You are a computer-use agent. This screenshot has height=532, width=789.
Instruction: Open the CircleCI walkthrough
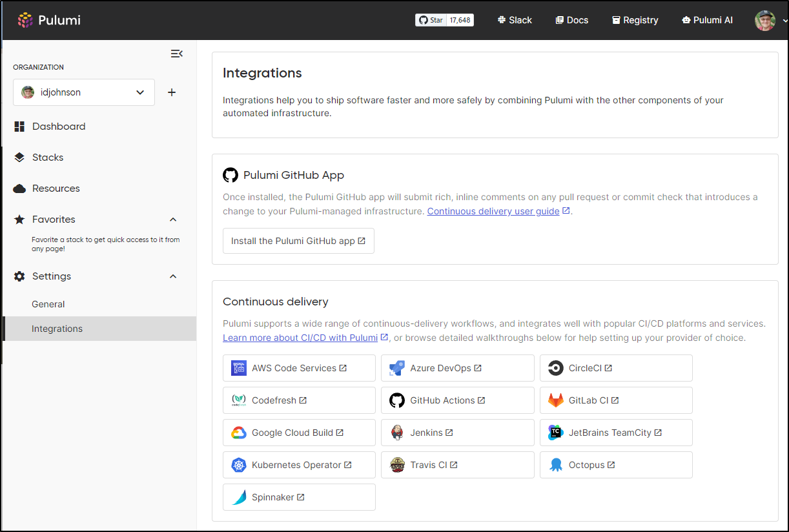tap(616, 368)
